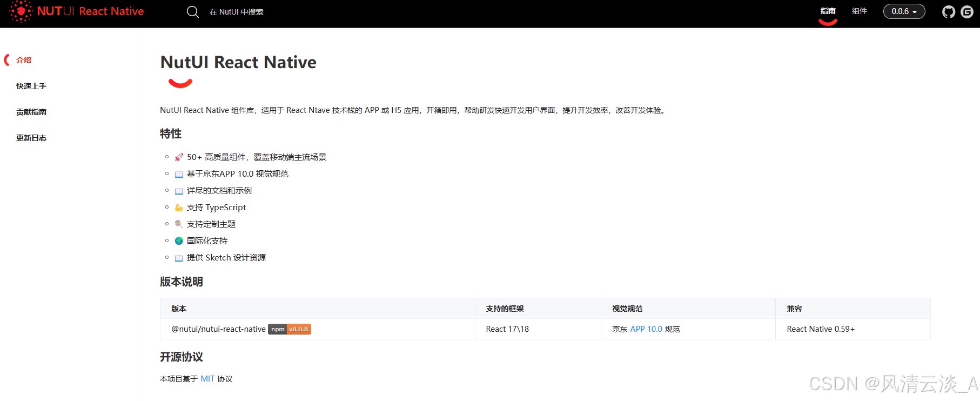Click the book icon beside 详尽的文档和示例
Viewport: 980px width, 401px height.
click(179, 191)
